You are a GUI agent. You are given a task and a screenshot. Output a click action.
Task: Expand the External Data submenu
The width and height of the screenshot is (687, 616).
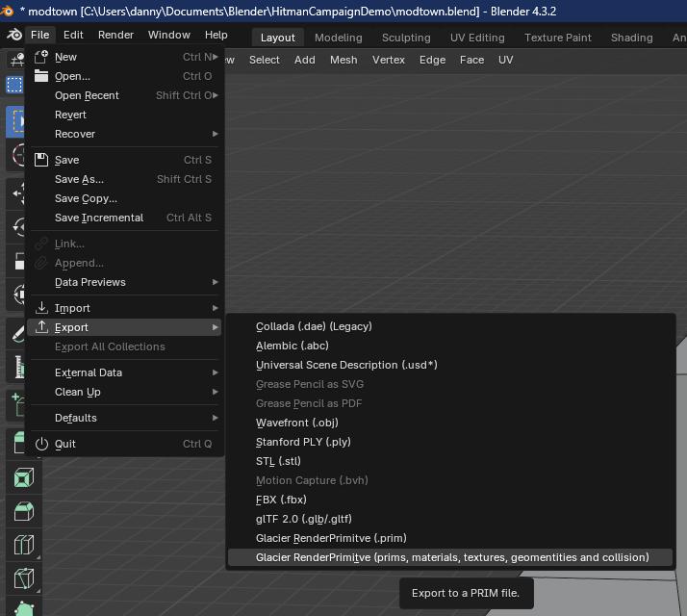pos(125,372)
